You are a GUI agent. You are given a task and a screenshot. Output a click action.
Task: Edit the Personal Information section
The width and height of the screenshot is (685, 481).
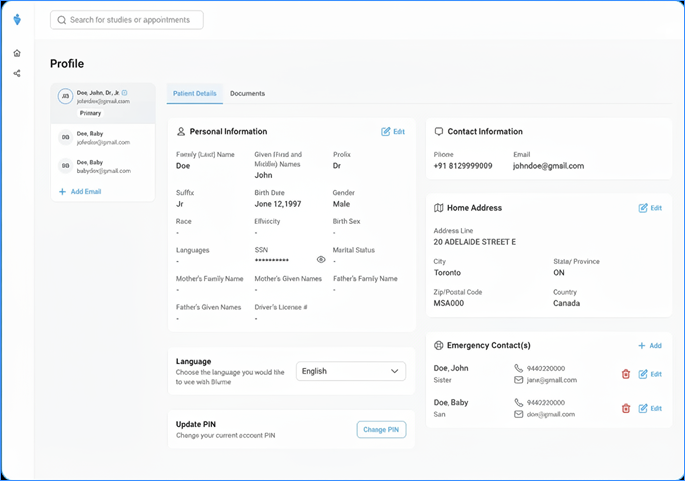point(393,131)
